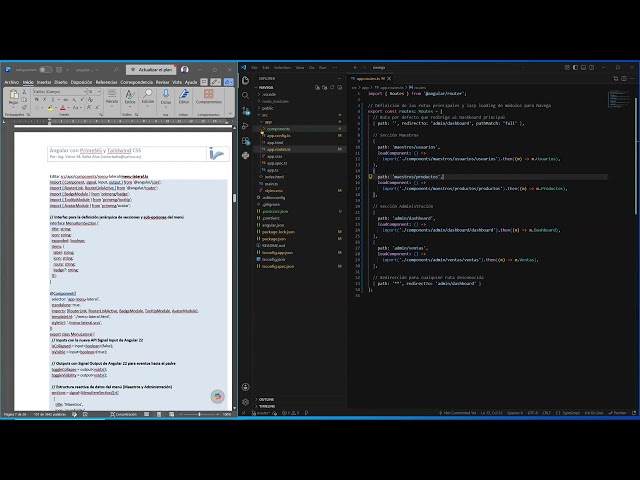This screenshot has height=480, width=640.
Task: Open Referencias tab in Word
Action: point(106,82)
